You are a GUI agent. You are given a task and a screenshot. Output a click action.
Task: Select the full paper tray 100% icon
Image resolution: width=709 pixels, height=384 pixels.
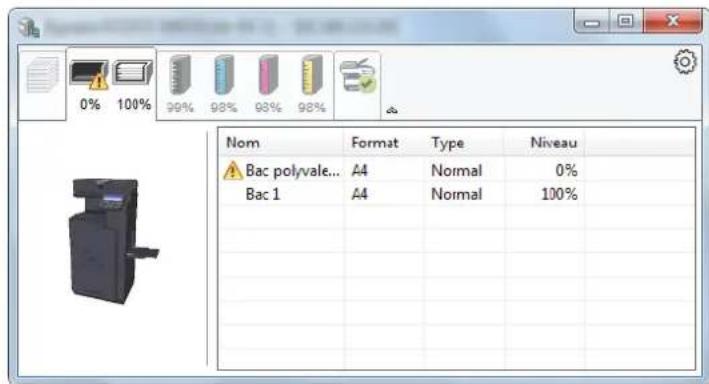pyautogui.click(x=132, y=72)
